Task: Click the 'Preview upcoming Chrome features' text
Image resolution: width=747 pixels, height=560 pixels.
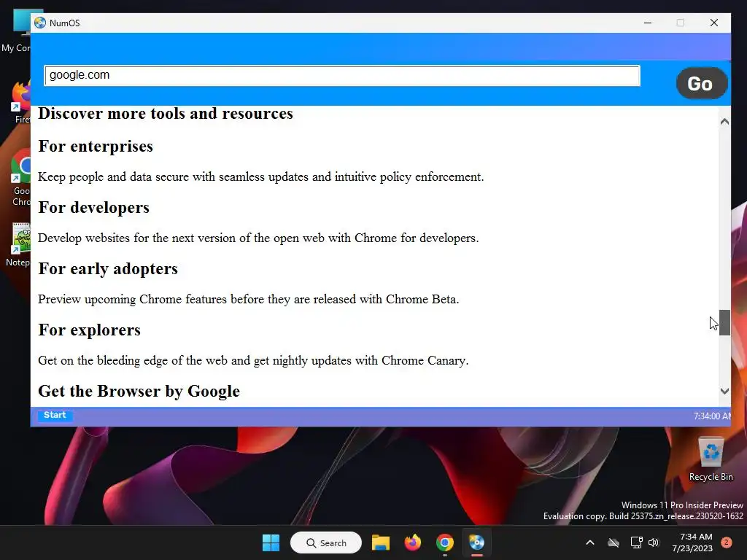Action: (248, 299)
